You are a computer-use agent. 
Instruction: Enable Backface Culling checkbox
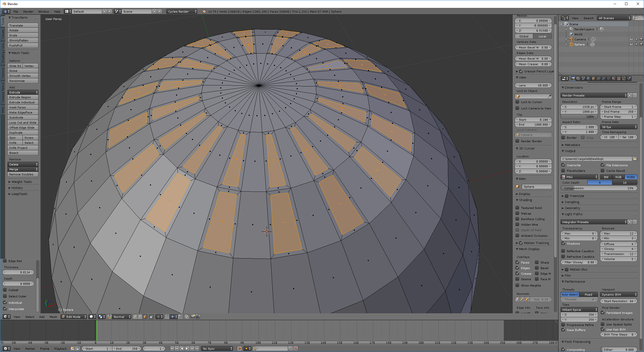518,219
